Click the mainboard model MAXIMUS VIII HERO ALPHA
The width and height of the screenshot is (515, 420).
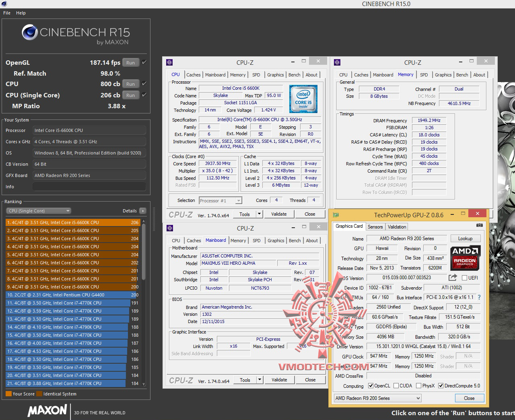click(x=238, y=263)
